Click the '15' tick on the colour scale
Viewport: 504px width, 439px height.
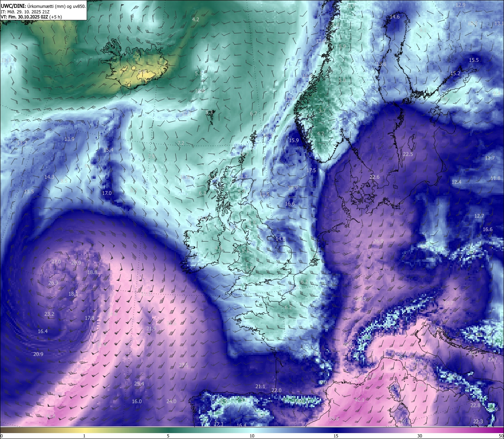pyautogui.click(x=336, y=436)
